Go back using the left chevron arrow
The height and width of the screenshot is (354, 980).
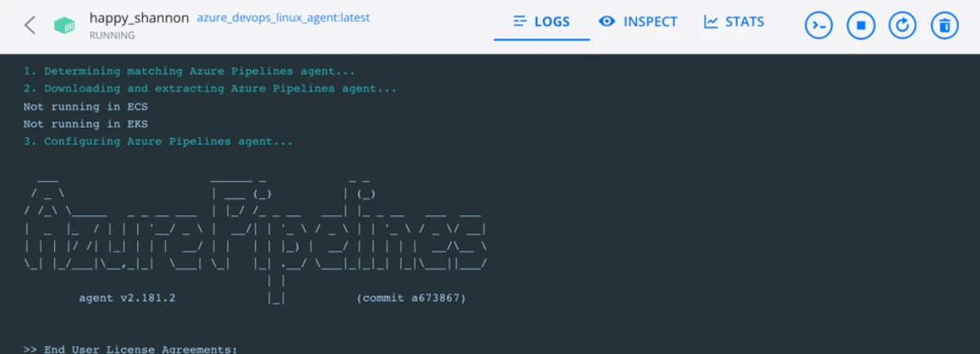coord(30,25)
